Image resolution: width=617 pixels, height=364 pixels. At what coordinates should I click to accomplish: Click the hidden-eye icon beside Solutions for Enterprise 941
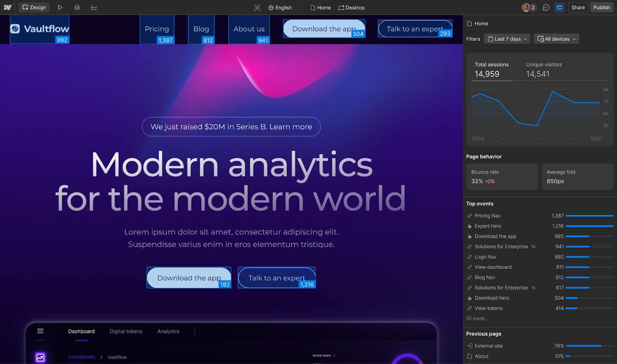click(534, 247)
